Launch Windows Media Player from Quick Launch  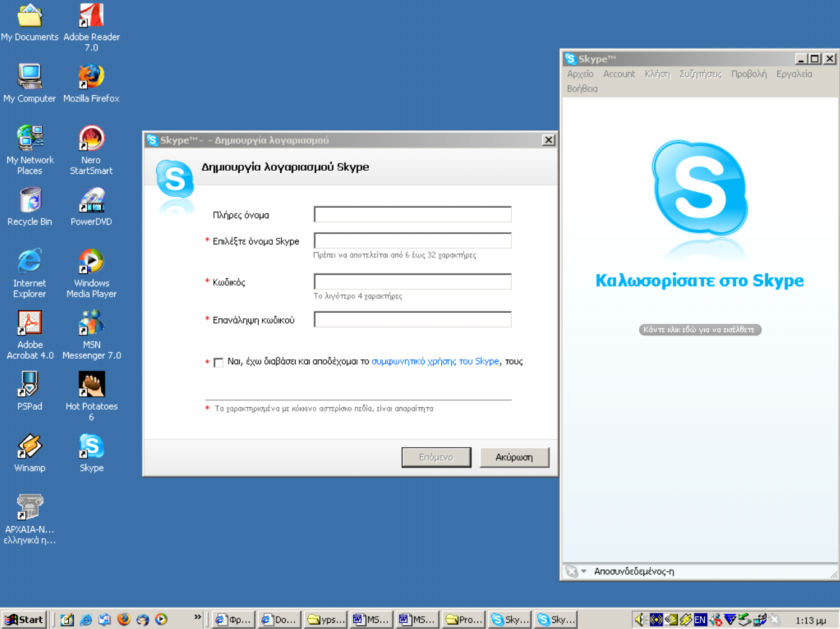[x=161, y=619]
